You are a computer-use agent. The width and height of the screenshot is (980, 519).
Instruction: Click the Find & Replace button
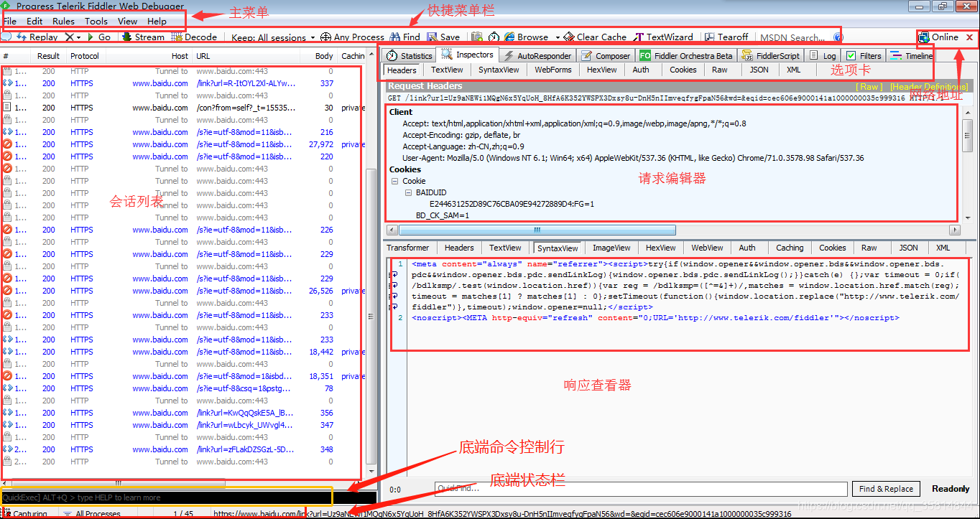click(x=886, y=489)
